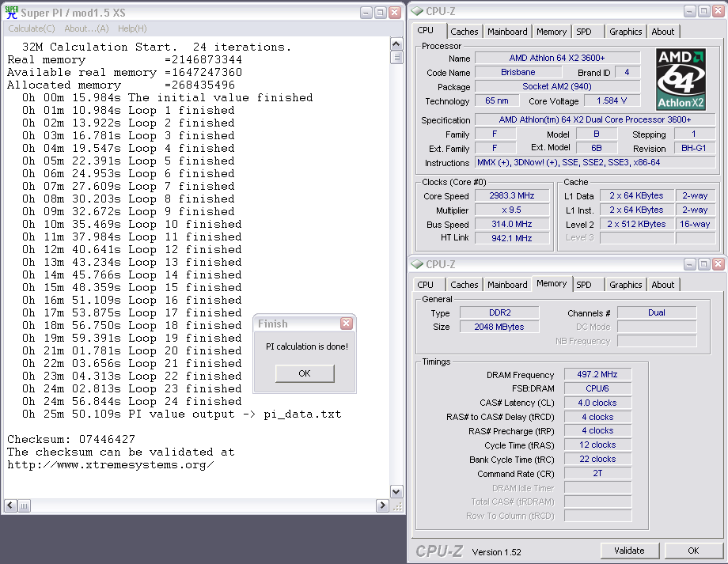Click the AMD 64 Athlon X2 logo
This screenshot has height=564, width=728.
point(681,79)
